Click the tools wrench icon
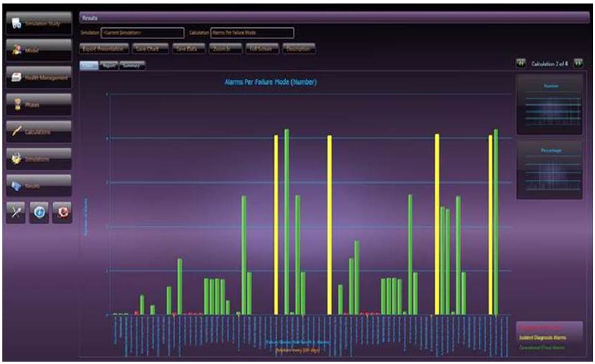This screenshot has width=595, height=364. (x=17, y=213)
